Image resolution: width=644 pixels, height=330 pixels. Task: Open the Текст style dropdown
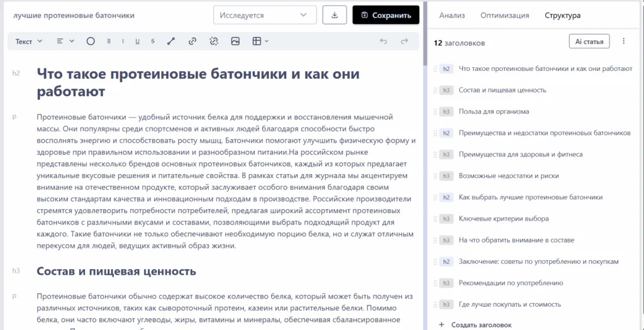coord(29,41)
